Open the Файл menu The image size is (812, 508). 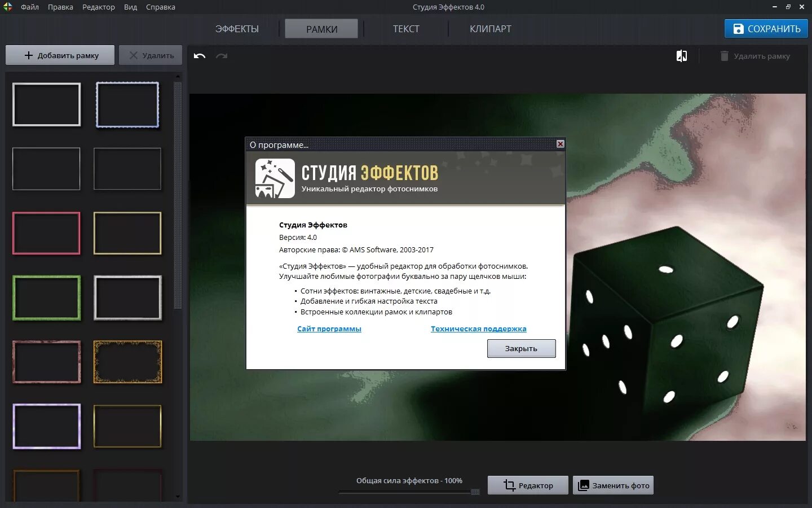[x=29, y=7]
